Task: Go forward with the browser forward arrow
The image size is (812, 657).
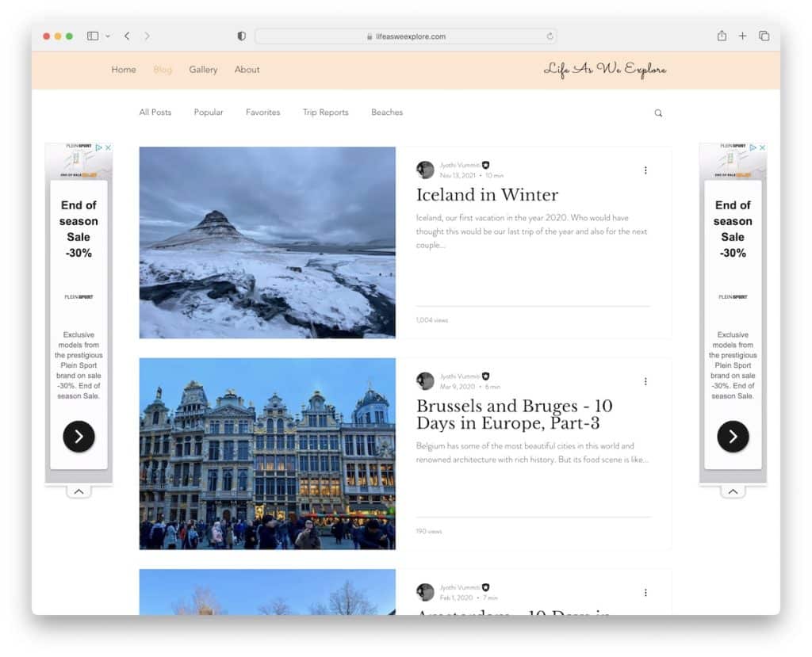Action: 147,36
